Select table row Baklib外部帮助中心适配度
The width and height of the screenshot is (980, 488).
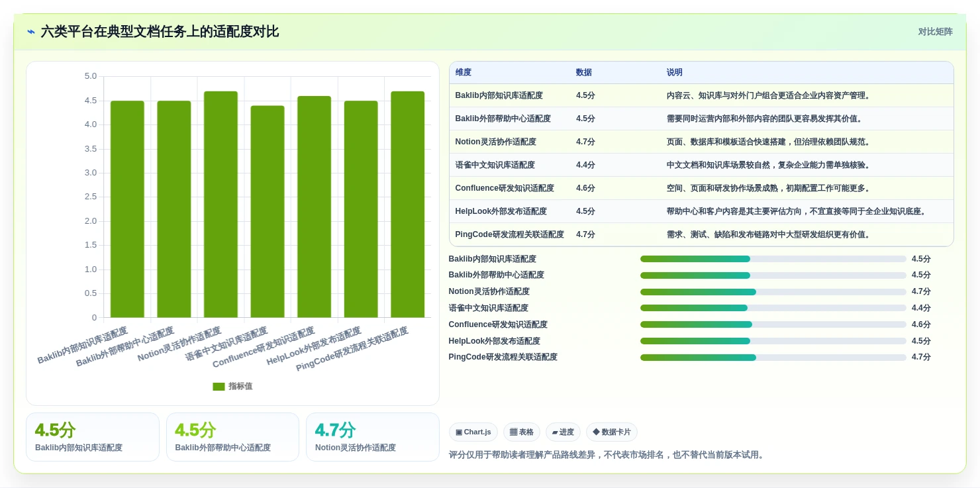point(701,119)
